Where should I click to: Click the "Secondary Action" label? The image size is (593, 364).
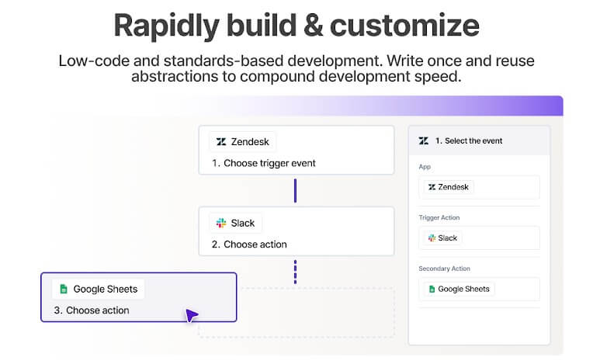tap(445, 269)
